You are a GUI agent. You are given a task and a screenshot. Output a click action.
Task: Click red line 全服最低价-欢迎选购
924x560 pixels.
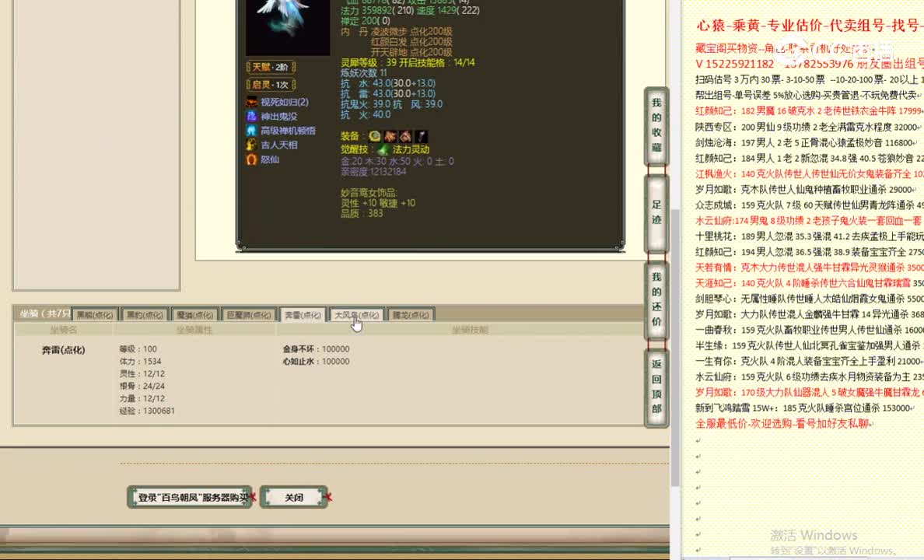784,423
